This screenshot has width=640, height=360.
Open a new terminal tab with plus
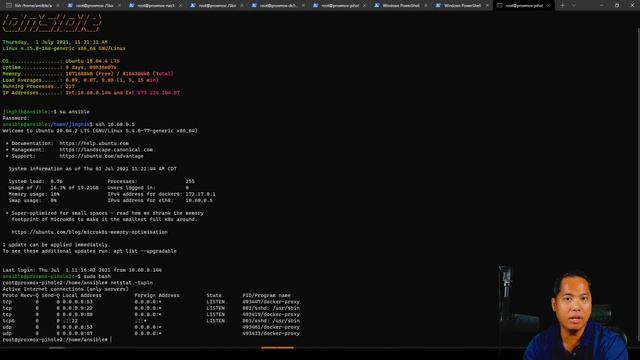click(x=562, y=6)
